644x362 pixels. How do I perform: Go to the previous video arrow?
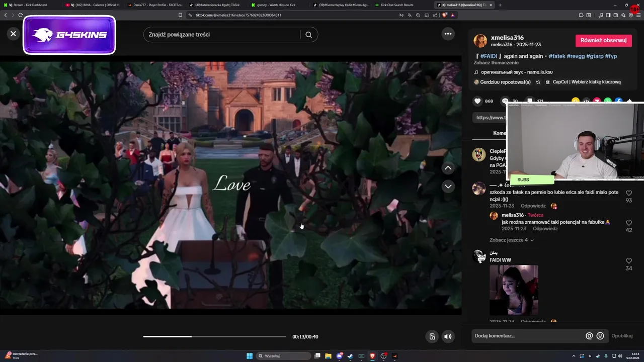point(448,168)
